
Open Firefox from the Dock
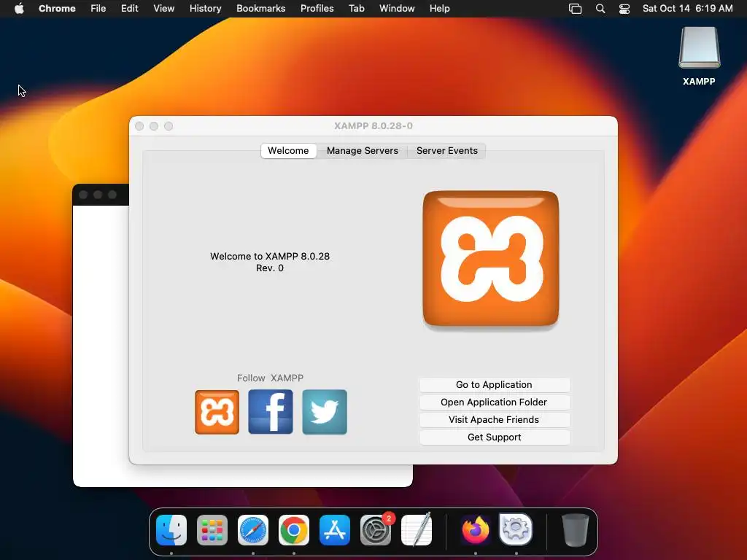[476, 530]
